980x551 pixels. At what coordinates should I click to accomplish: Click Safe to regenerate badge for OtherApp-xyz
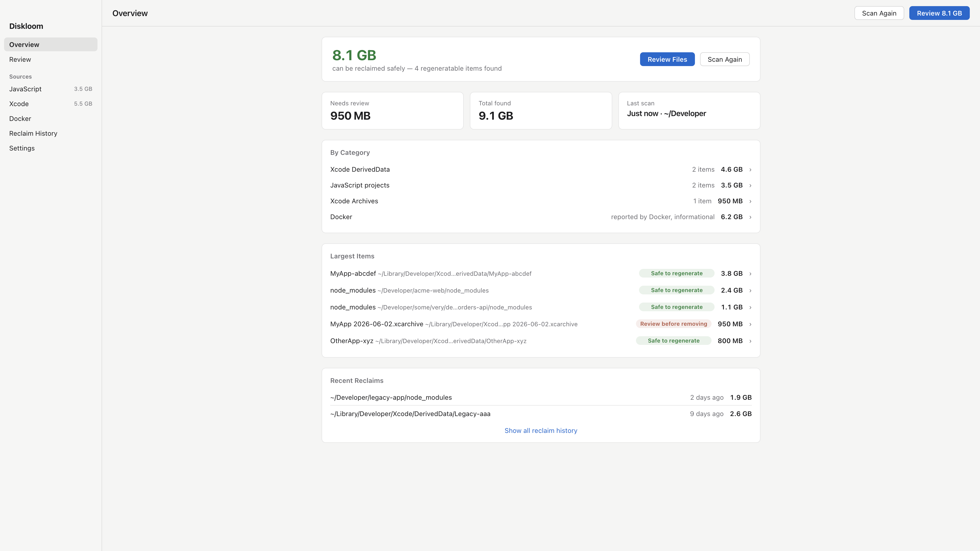[673, 341]
